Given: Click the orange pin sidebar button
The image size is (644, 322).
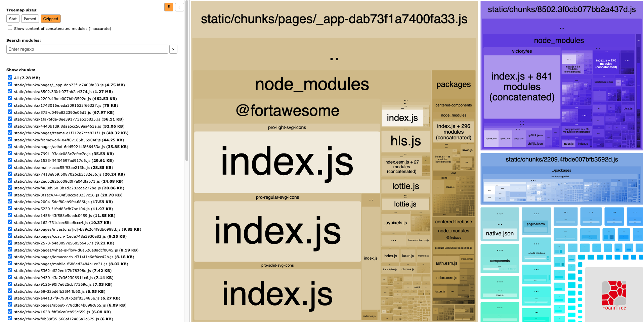Looking at the screenshot, I should [169, 7].
